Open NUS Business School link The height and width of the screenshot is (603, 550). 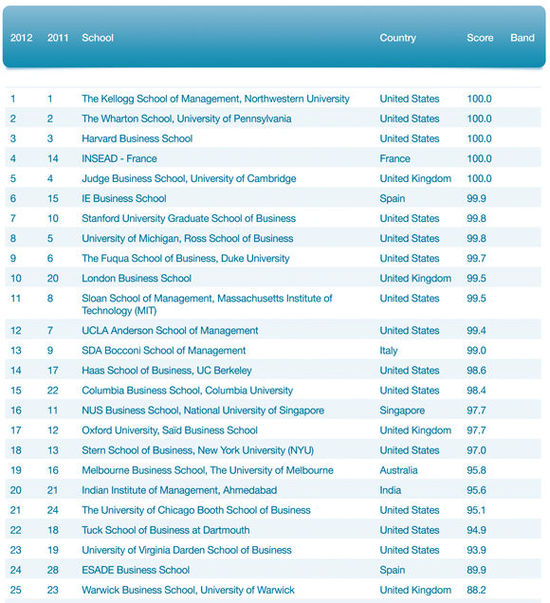(203, 410)
